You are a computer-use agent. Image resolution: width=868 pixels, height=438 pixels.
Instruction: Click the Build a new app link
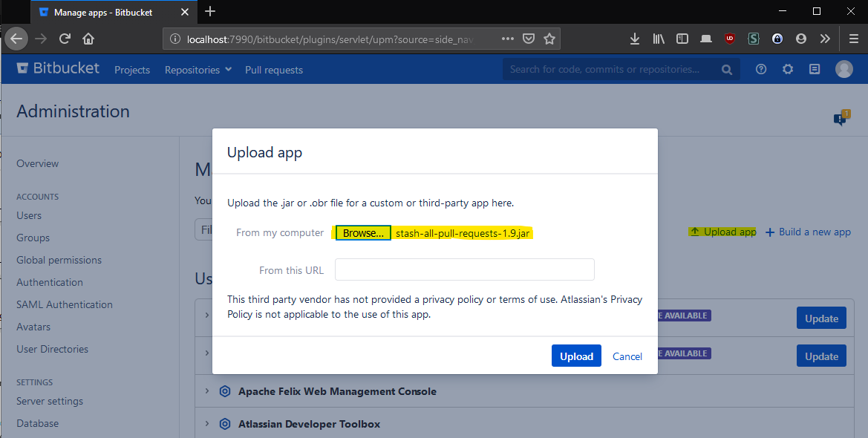pyautogui.click(x=808, y=232)
